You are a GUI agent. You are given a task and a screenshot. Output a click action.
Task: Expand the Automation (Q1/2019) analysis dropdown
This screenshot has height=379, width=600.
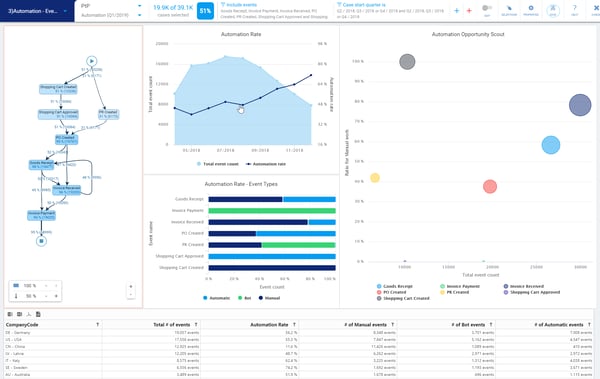click(139, 15)
